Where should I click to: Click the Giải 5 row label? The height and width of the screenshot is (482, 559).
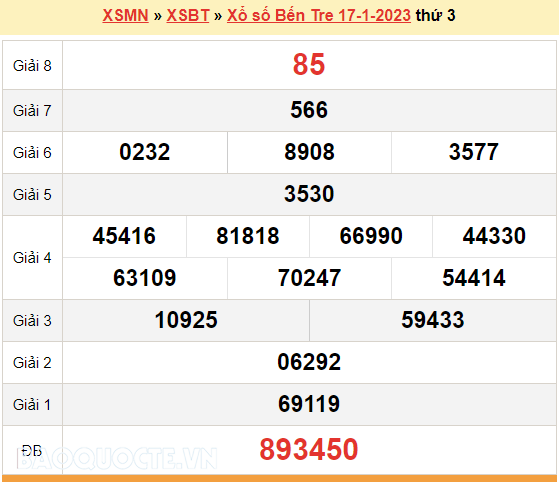click(32, 195)
